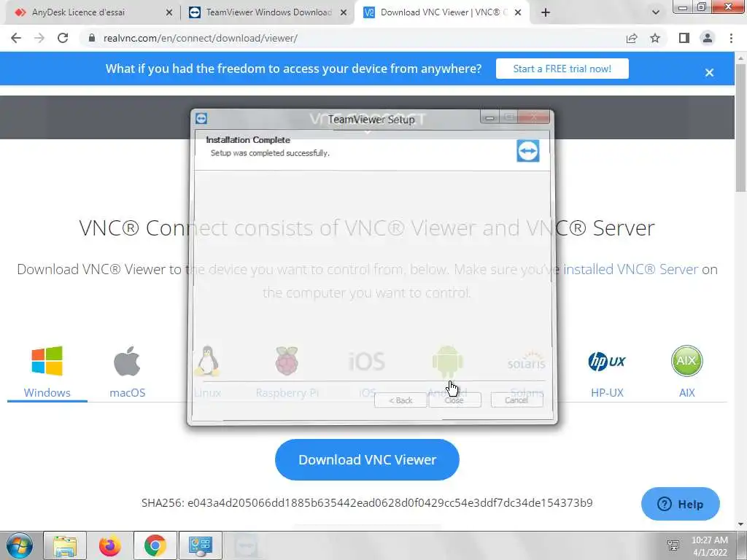Launch Firefox from the taskbar
747x560 pixels.
[x=109, y=545]
